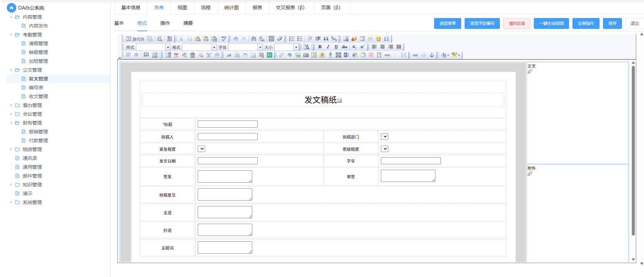Expand the 知识管理 tree folder
Viewport: 644px width, 277px height.
click(x=11, y=185)
